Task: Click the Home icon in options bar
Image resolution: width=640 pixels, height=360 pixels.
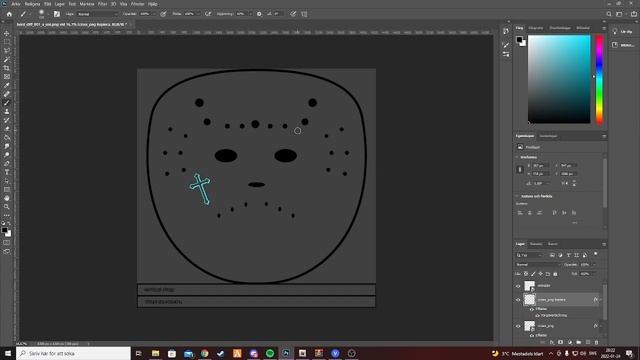Action: [9, 14]
